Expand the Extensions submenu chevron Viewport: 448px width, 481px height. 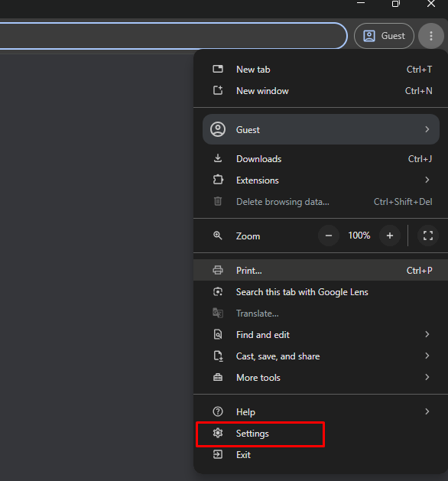click(427, 180)
